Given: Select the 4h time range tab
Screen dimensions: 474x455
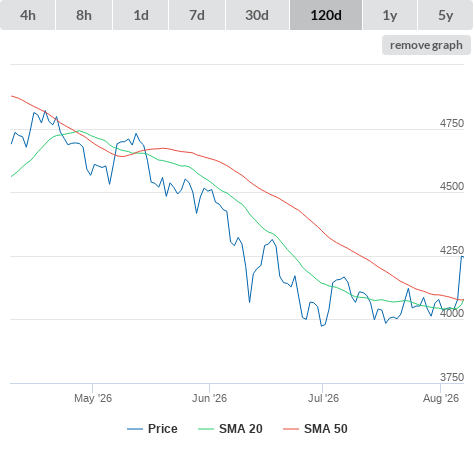Looking at the screenshot, I should pos(28,15).
